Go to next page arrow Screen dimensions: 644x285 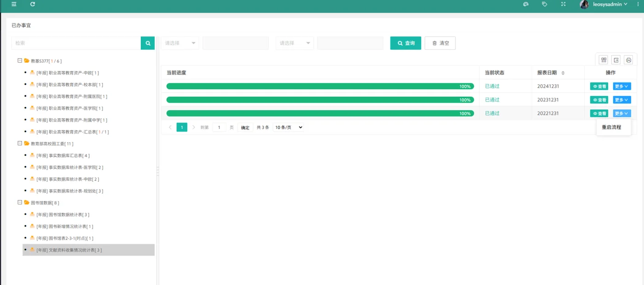point(194,127)
